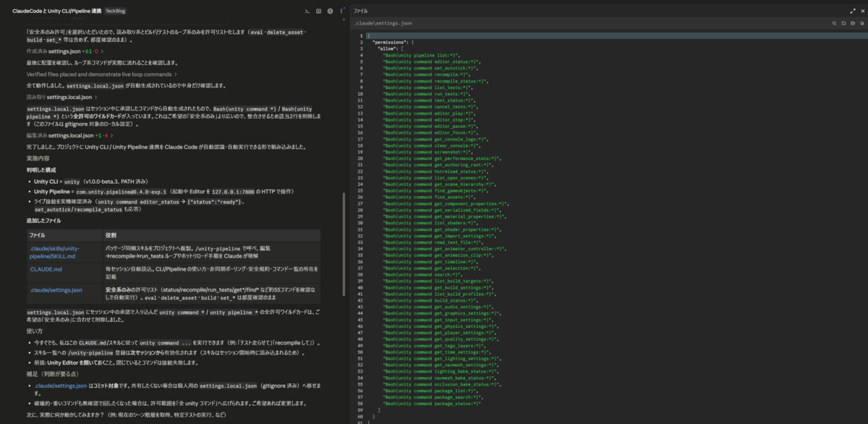Open the three-dot more options menu

[x=341, y=11]
